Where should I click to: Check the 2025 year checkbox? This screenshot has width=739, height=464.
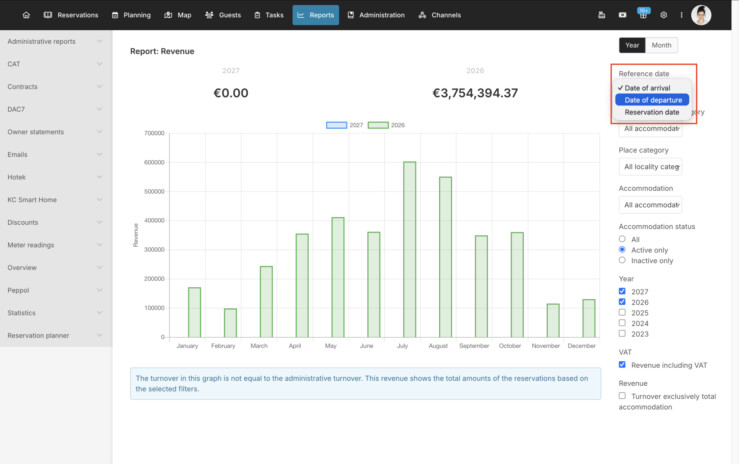point(622,312)
